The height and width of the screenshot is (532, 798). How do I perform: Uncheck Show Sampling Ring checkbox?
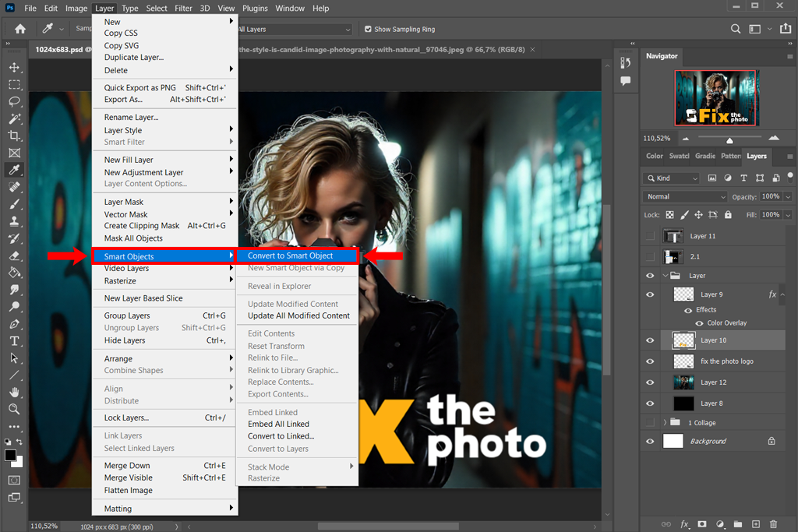click(x=369, y=30)
